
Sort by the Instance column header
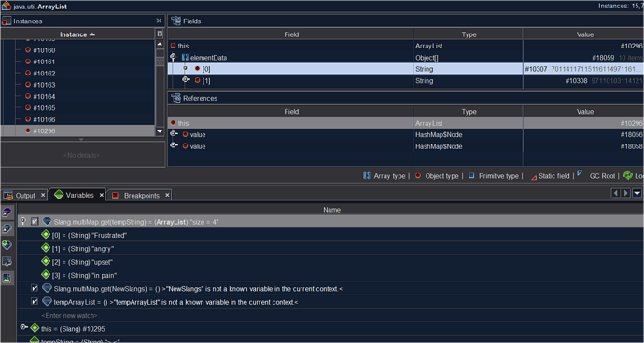pos(77,34)
